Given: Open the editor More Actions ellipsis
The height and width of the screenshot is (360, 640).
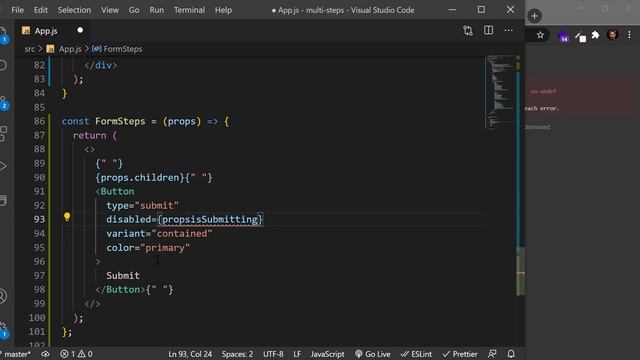Looking at the screenshot, I should click(509, 30).
